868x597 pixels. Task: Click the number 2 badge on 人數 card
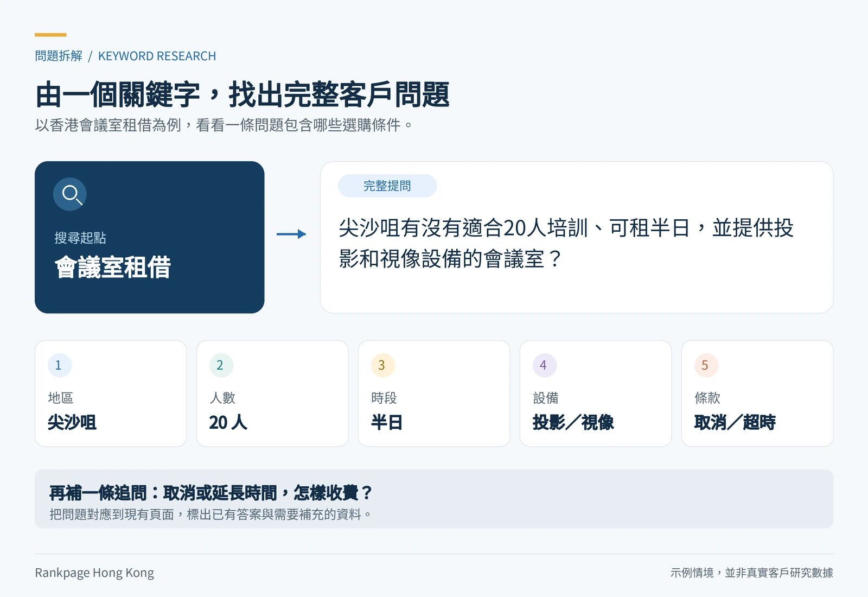pos(220,365)
